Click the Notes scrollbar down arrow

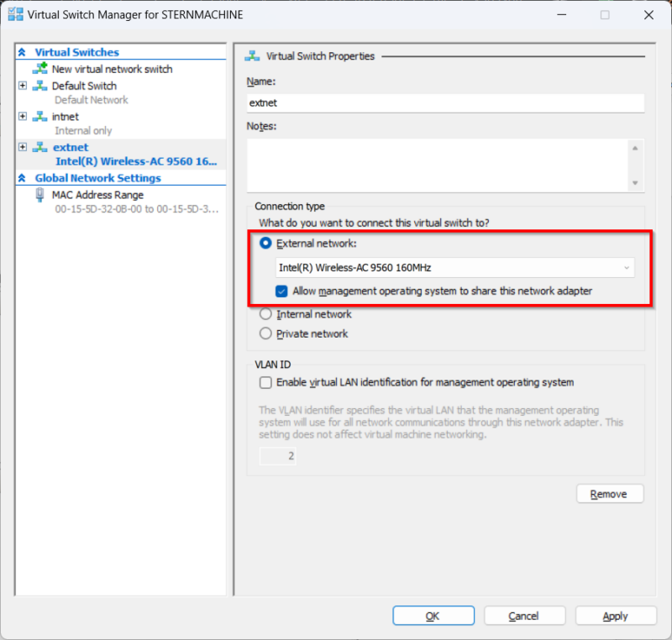635,183
